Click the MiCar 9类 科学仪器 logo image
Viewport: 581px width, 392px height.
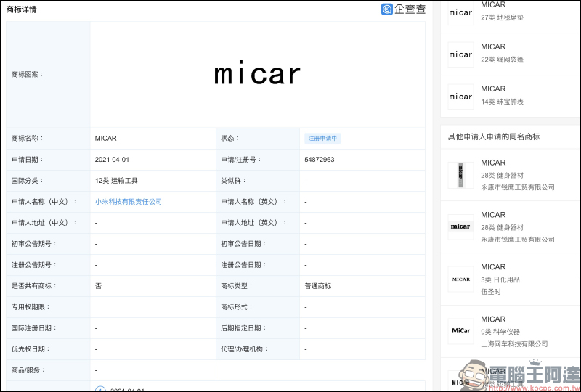pyautogui.click(x=460, y=331)
